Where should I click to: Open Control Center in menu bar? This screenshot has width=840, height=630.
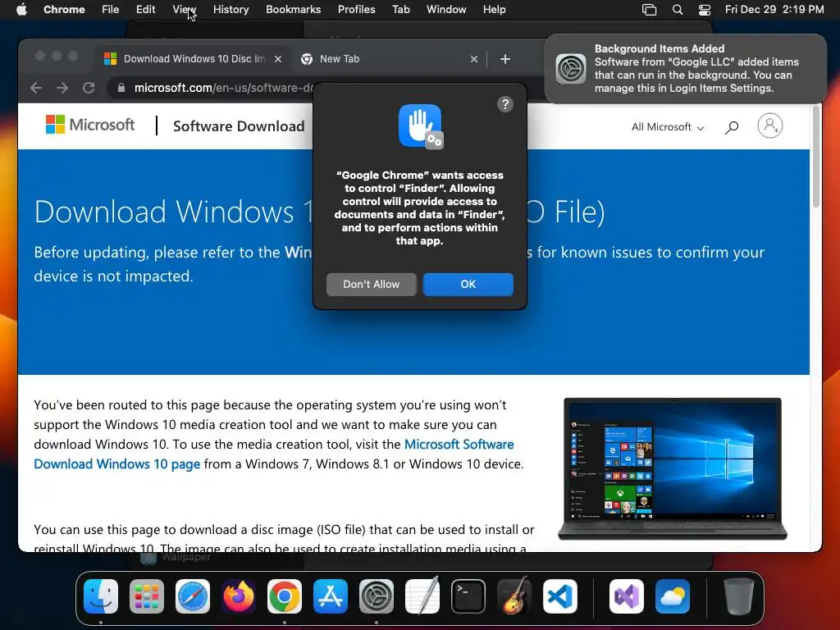point(705,9)
